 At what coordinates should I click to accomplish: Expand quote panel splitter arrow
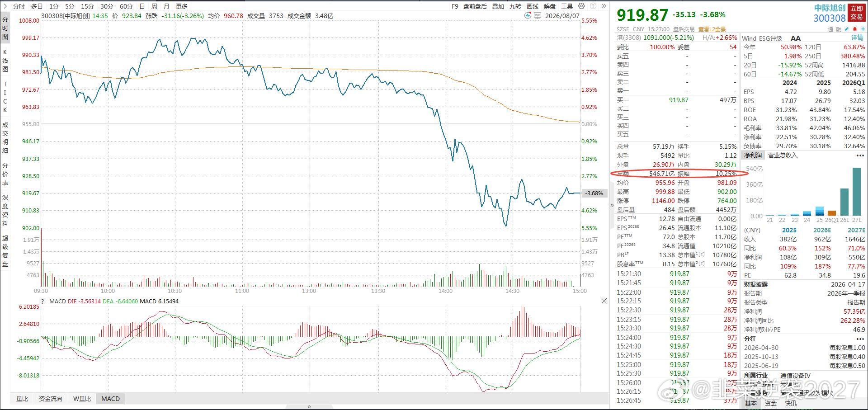point(612,205)
